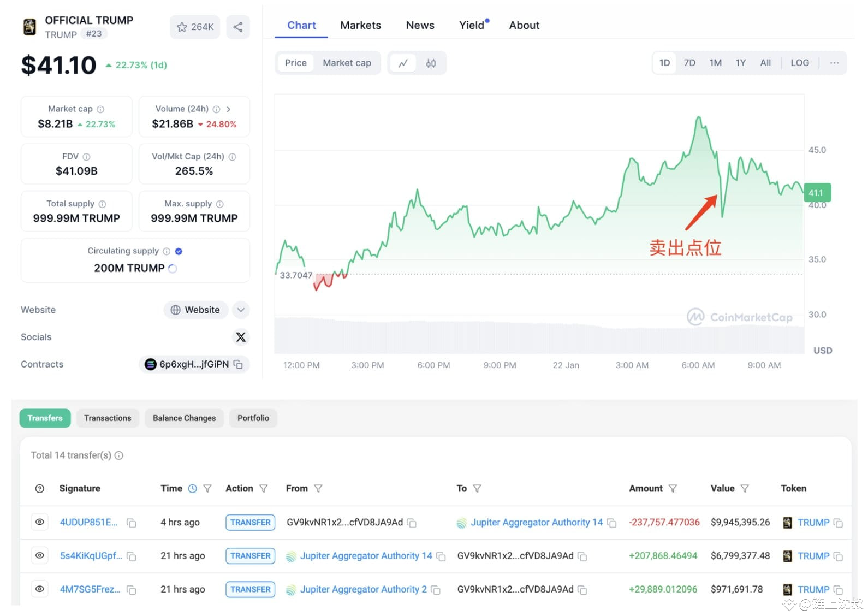Open Jupiter Aggregator Authority 14 in To column

537,523
